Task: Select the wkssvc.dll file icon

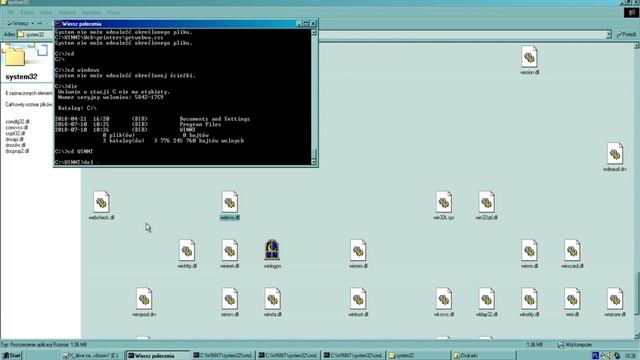Action: coord(444,299)
